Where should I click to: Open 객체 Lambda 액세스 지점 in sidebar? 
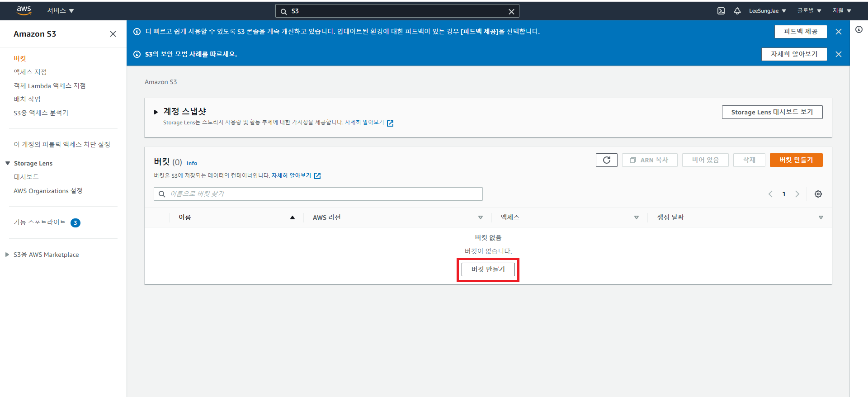click(x=50, y=85)
